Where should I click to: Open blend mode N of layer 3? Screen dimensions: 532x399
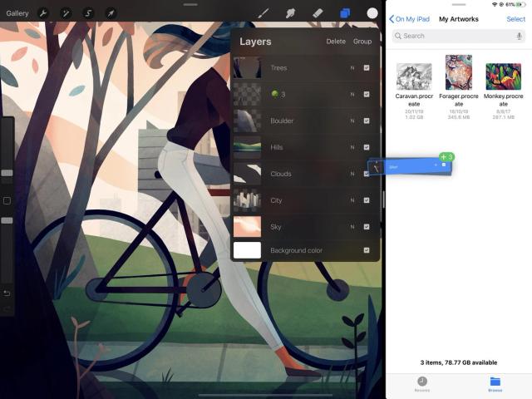(352, 94)
